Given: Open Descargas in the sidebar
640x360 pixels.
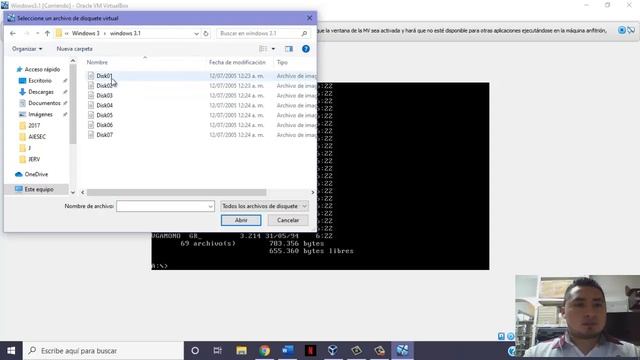Looking at the screenshot, I should tap(41, 92).
